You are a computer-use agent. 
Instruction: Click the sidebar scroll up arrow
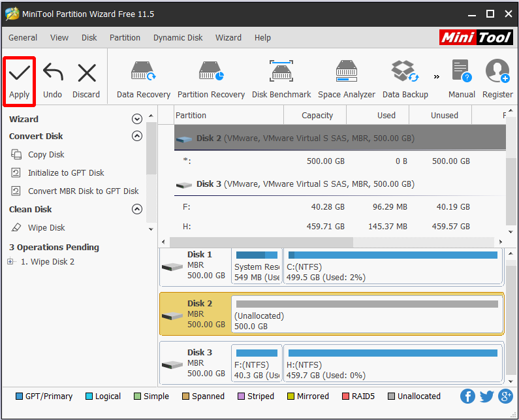click(151, 116)
